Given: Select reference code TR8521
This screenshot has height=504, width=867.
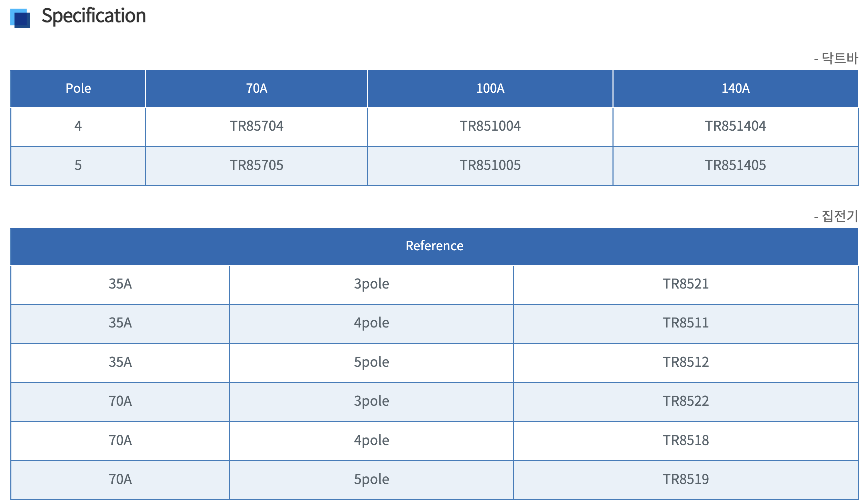Looking at the screenshot, I should [686, 284].
